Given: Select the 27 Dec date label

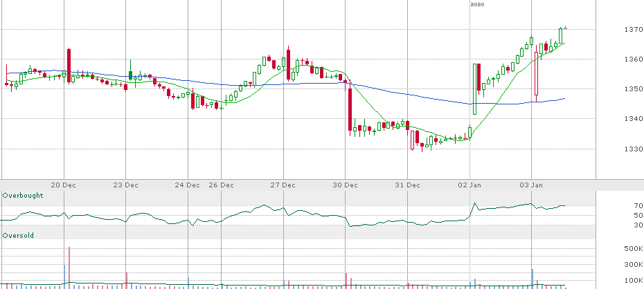Looking at the screenshot, I should click(284, 185).
